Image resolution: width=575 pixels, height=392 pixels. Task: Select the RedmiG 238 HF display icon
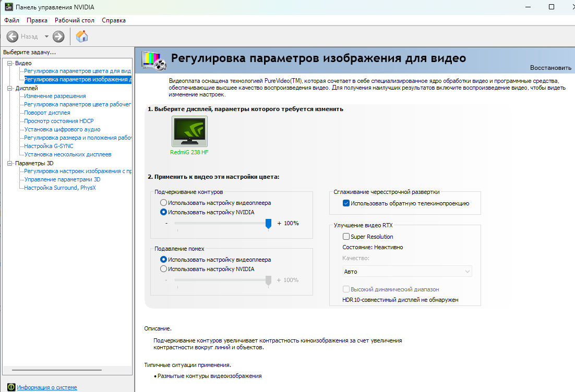[x=189, y=131]
